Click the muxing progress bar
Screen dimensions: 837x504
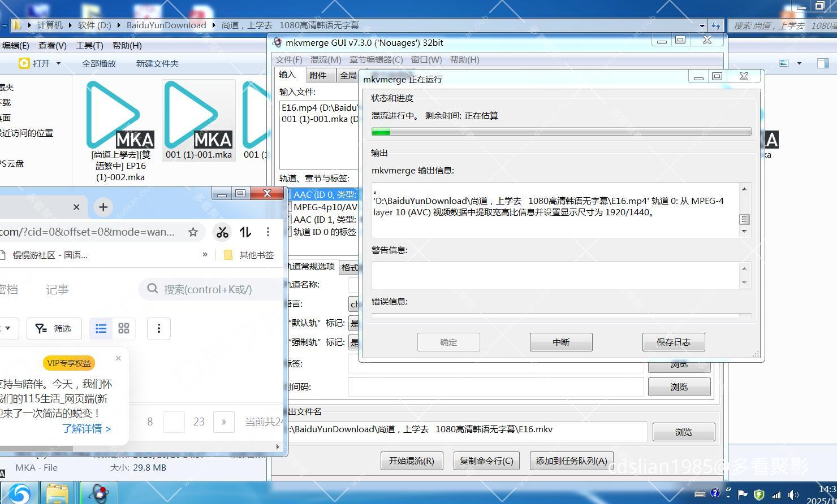561,131
